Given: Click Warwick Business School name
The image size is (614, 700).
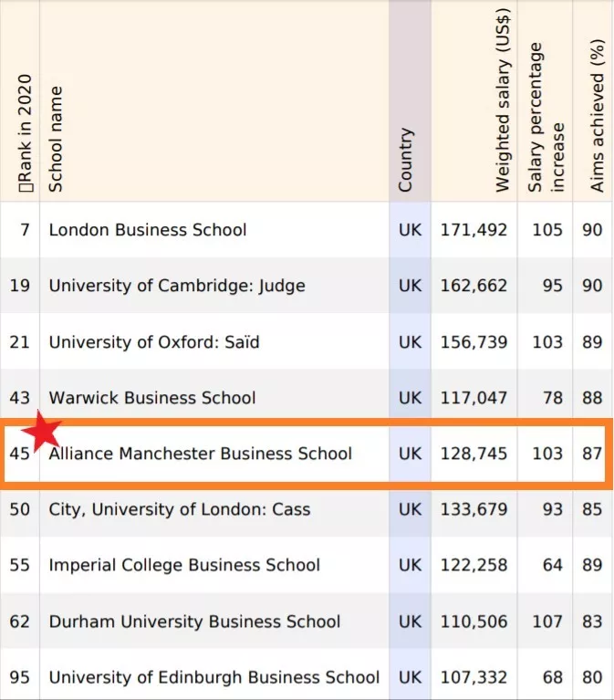Looking at the screenshot, I should coord(151,398).
